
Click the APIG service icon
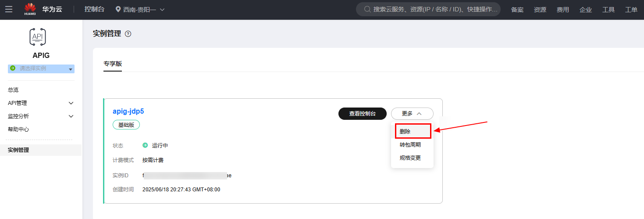click(x=38, y=37)
